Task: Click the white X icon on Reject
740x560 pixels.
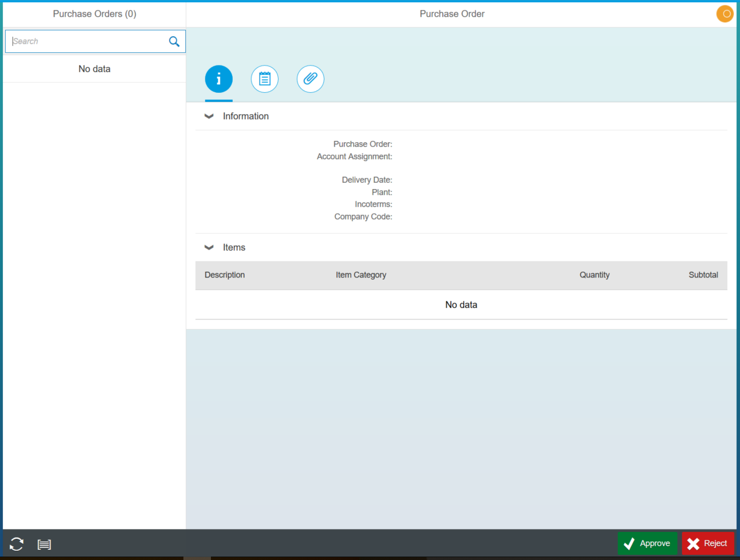Action: click(x=693, y=543)
